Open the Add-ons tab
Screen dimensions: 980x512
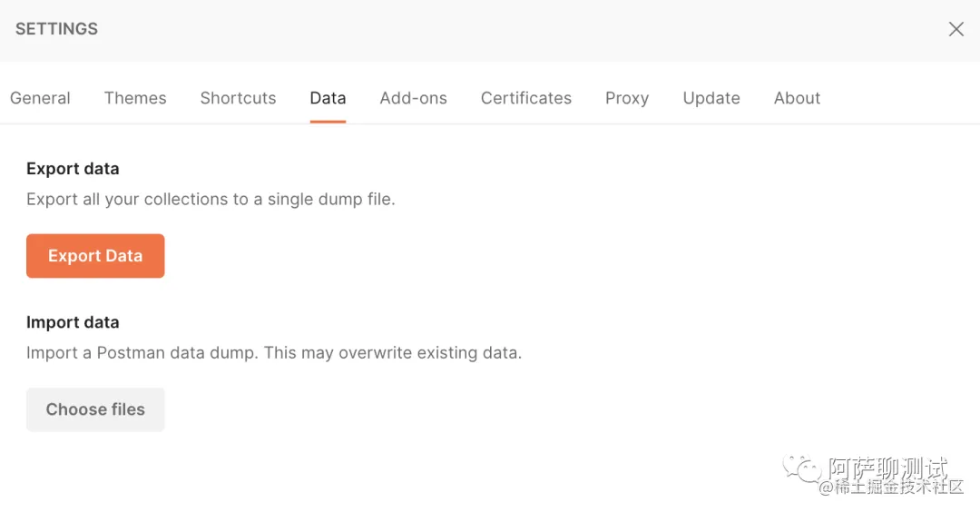[413, 98]
